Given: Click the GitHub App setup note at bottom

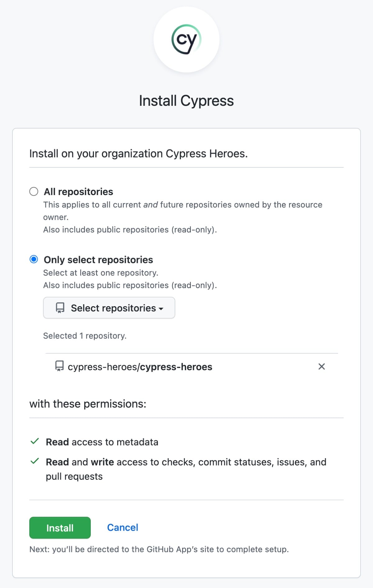Looking at the screenshot, I should point(159,549).
